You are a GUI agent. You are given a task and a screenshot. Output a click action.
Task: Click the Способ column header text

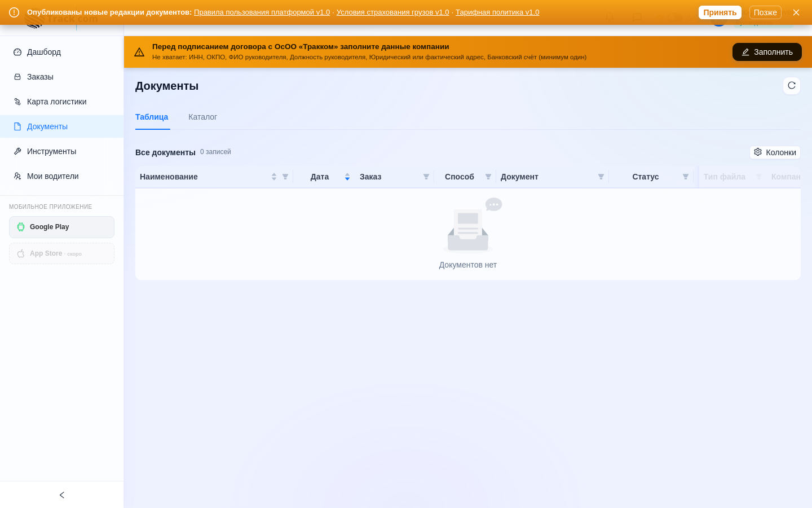[x=460, y=177]
